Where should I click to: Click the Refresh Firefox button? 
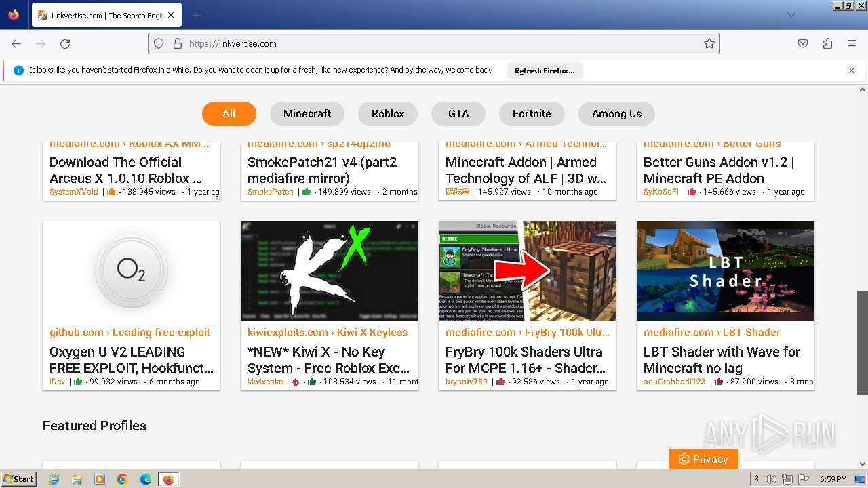545,70
